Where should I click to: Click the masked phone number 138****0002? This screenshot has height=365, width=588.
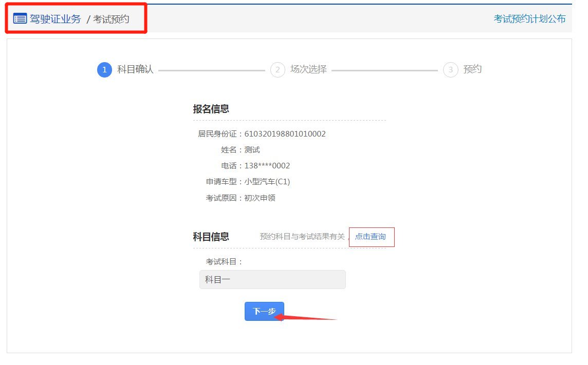[267, 166]
